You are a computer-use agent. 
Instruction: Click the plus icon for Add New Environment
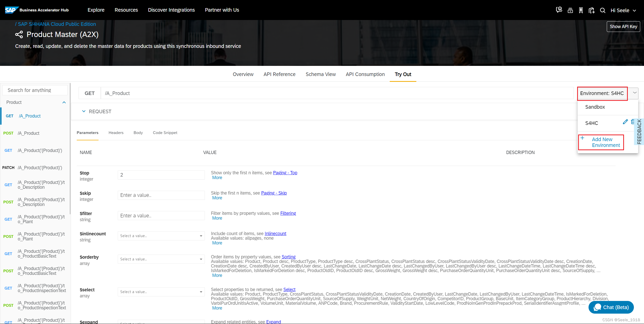(x=582, y=138)
